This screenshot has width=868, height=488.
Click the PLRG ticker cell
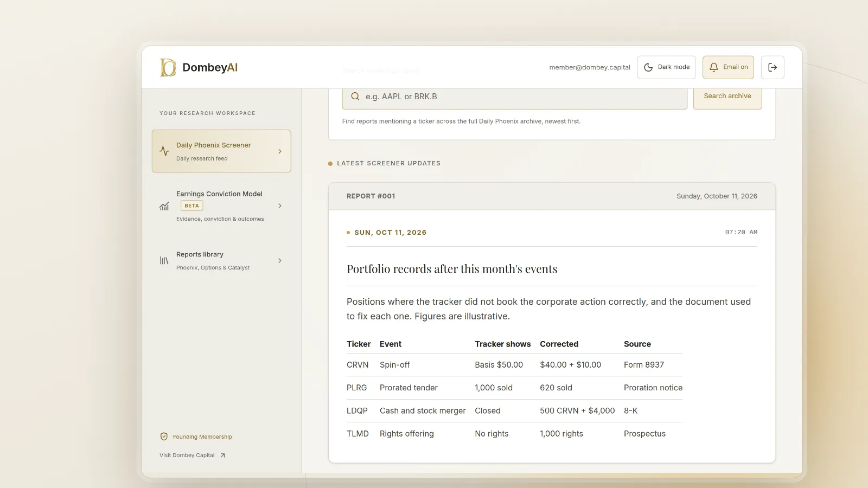click(x=357, y=388)
